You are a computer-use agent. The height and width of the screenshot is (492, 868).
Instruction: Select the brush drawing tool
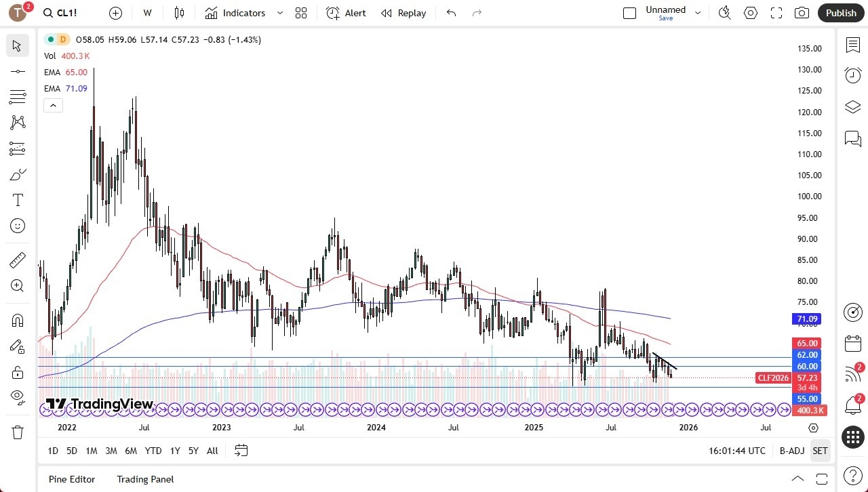(x=17, y=173)
